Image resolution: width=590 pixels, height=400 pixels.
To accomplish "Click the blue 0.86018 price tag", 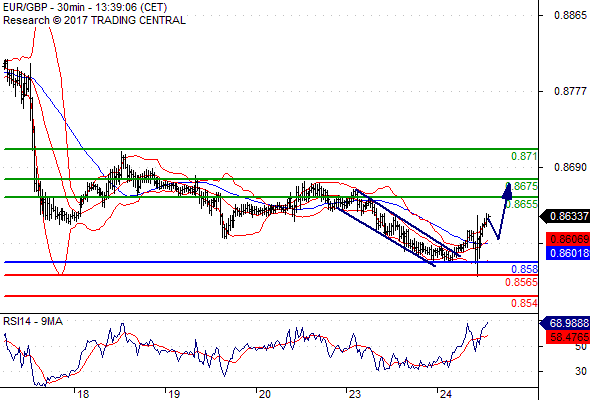I will (568, 253).
